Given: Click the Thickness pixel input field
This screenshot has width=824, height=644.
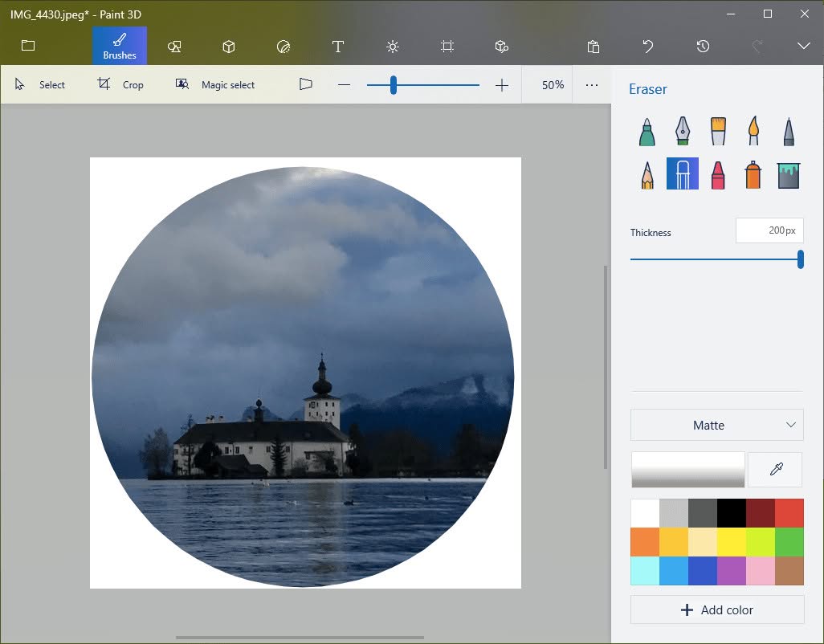Looking at the screenshot, I should pyautogui.click(x=769, y=230).
